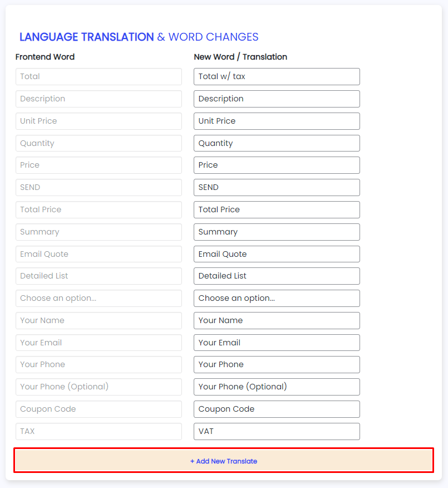448x488 pixels.
Task: Edit the Quantity translation field
Action: (x=277, y=143)
